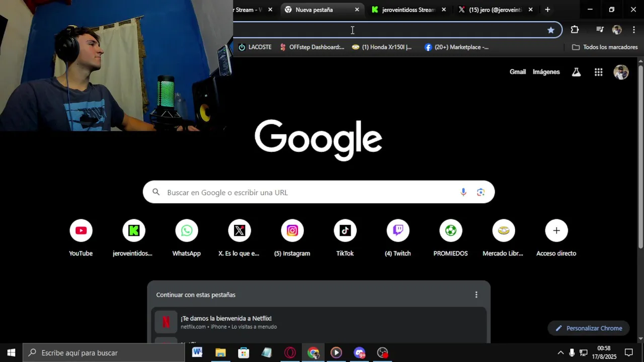Click the page vertical scrollbar
The image size is (644, 362).
coord(640,156)
